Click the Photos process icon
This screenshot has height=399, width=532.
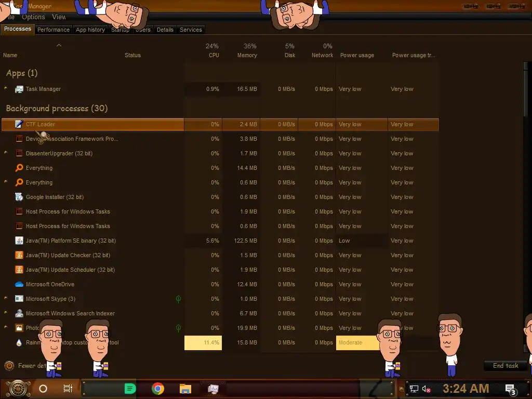[19, 328]
